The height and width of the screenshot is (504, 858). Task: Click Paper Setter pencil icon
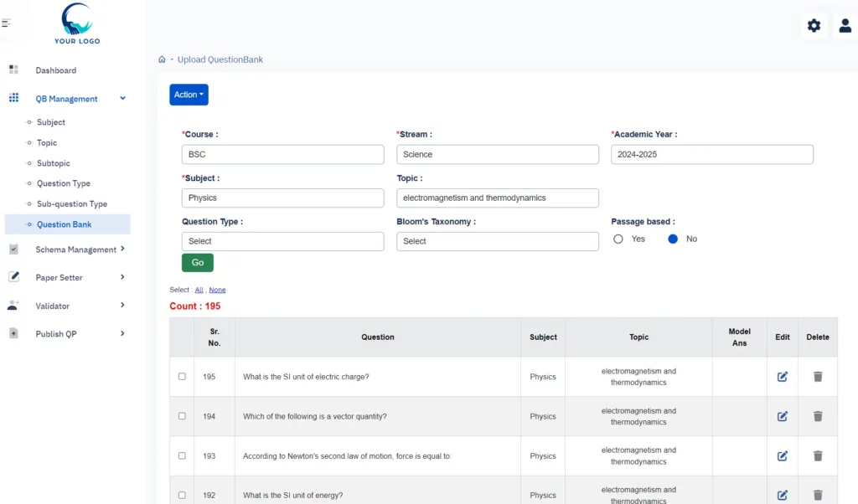pos(13,276)
